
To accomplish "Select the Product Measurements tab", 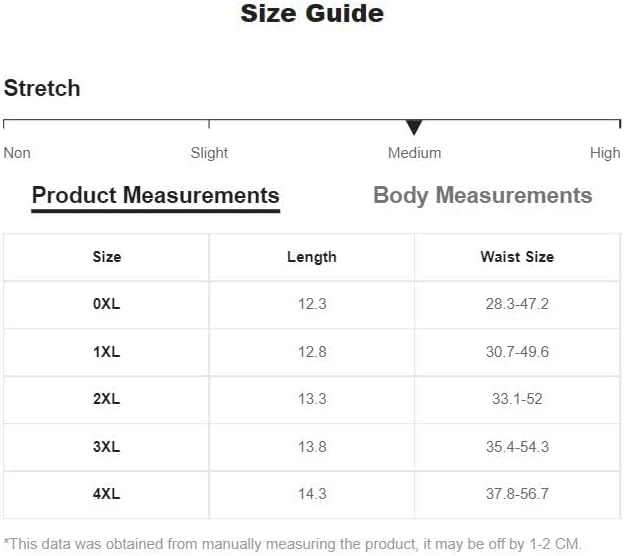I will pyautogui.click(x=155, y=195).
